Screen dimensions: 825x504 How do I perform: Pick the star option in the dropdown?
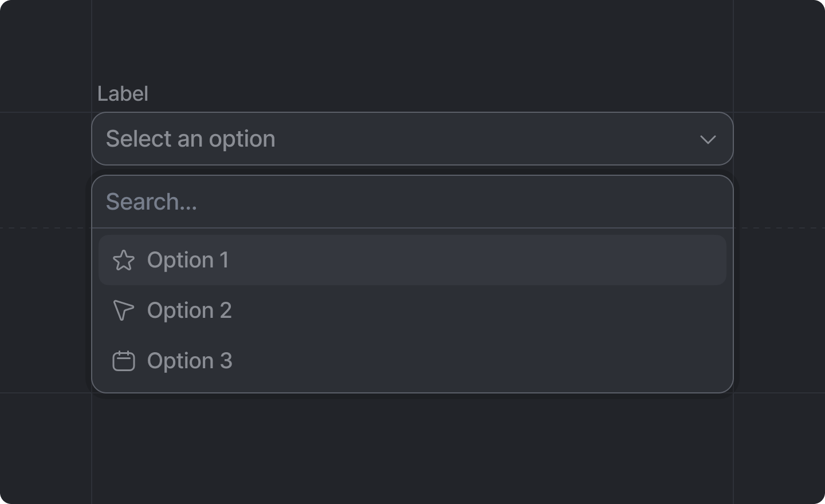[412, 260]
